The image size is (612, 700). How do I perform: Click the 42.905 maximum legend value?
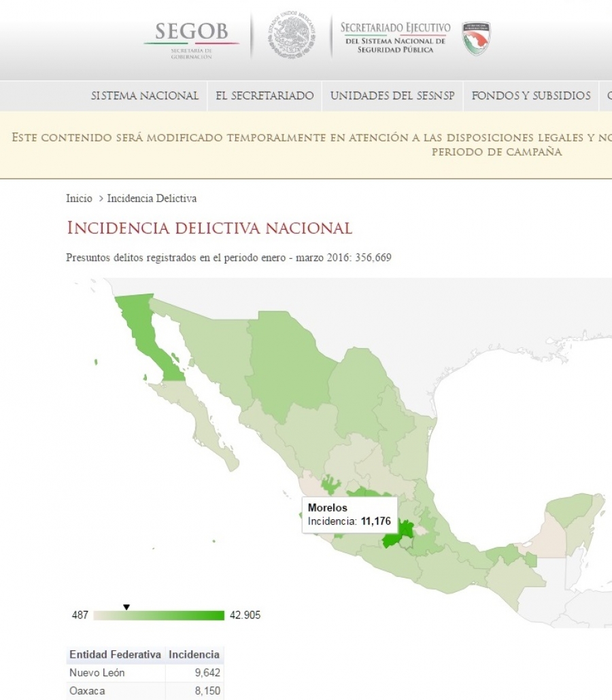tap(245, 615)
